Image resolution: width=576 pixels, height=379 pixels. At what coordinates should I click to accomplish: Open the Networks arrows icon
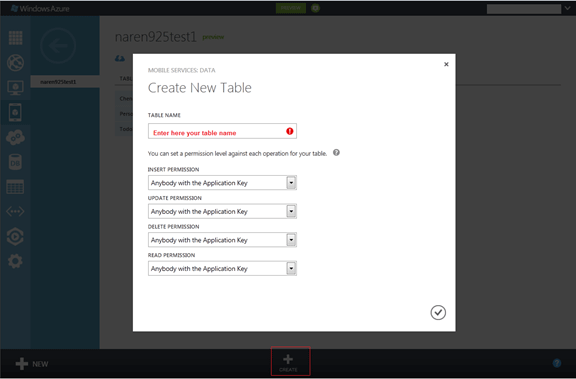click(15, 212)
